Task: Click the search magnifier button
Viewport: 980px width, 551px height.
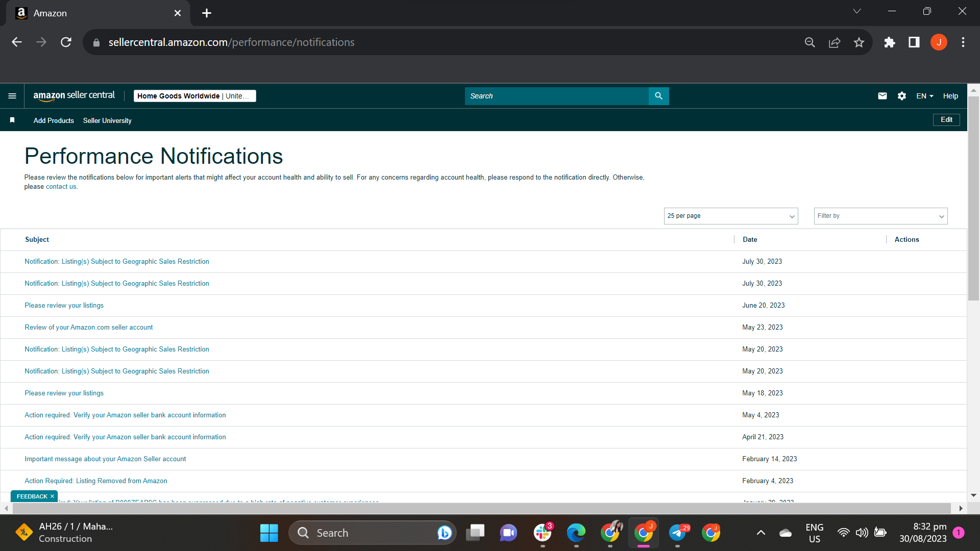Action: (658, 96)
